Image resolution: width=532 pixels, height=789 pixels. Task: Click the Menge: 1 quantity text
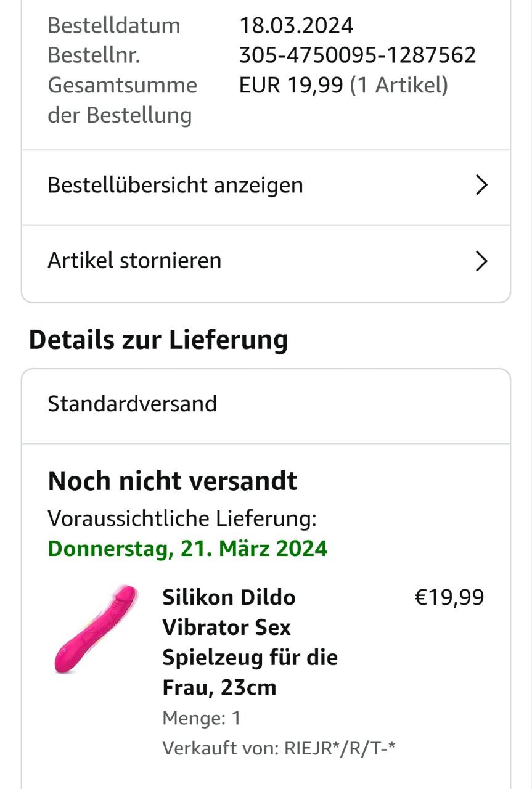pyautogui.click(x=202, y=718)
